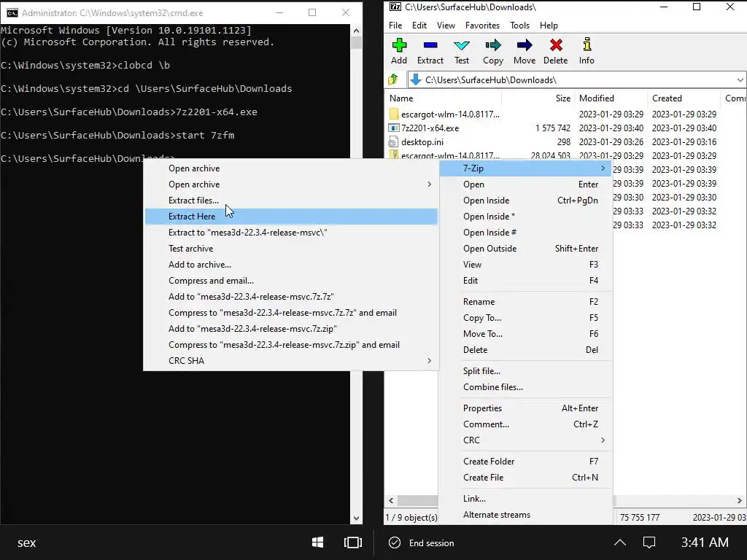Select Extract Here
The image size is (747, 560).
[x=290, y=216]
